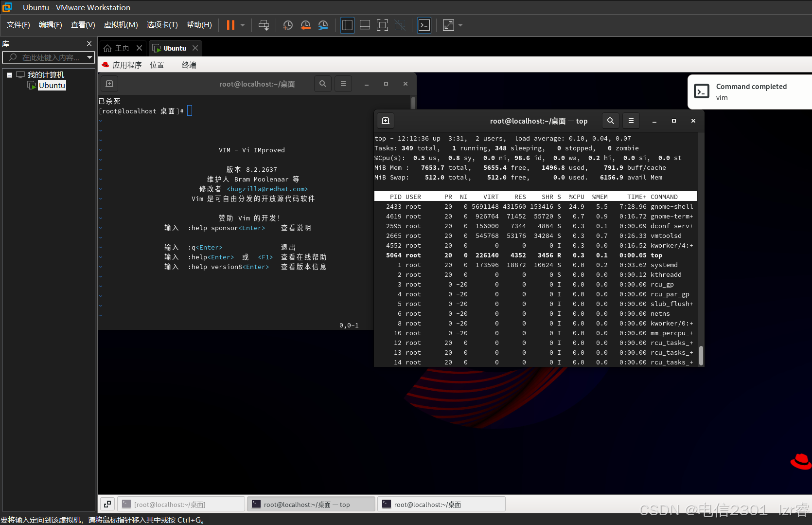Viewport: 812px width, 525px height.
Task: Open the 查看(V) menu
Action: point(83,25)
